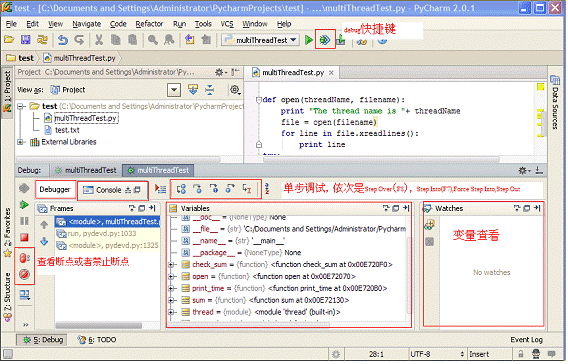Click the Step Over debugger icon
The height and width of the screenshot is (364, 568).
(181, 189)
